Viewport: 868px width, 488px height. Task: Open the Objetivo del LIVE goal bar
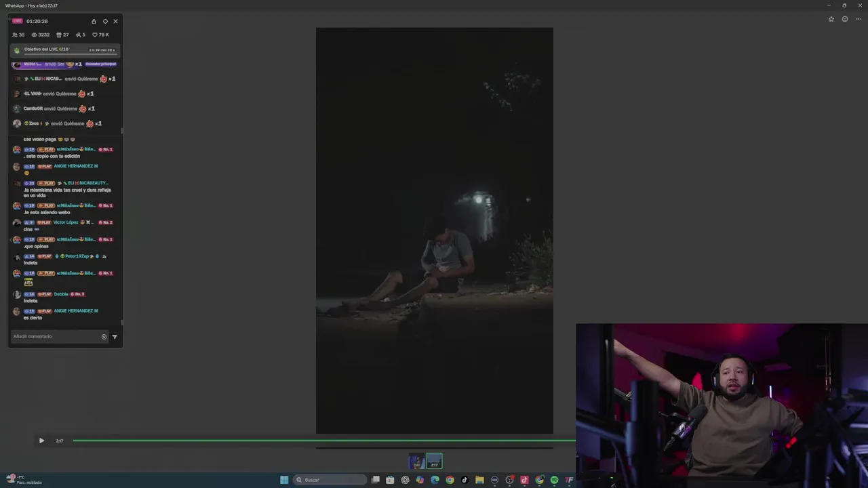click(x=65, y=49)
